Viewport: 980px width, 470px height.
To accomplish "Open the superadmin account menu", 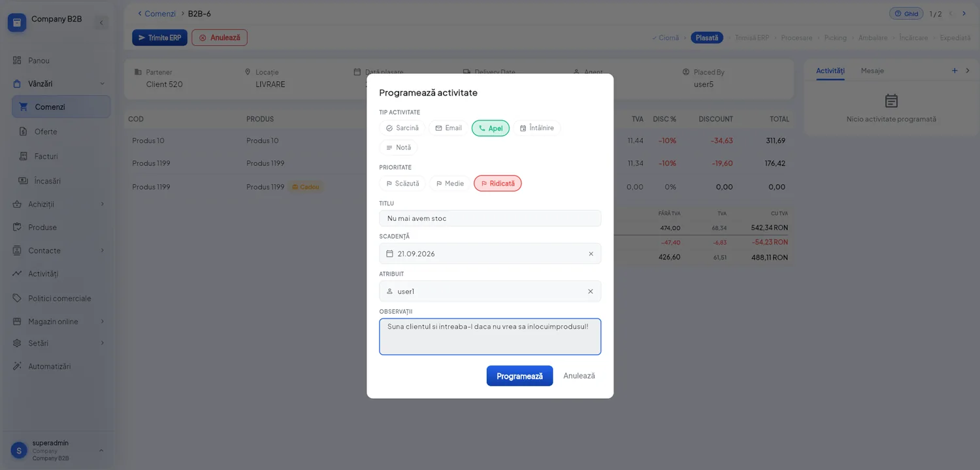I will (x=57, y=450).
